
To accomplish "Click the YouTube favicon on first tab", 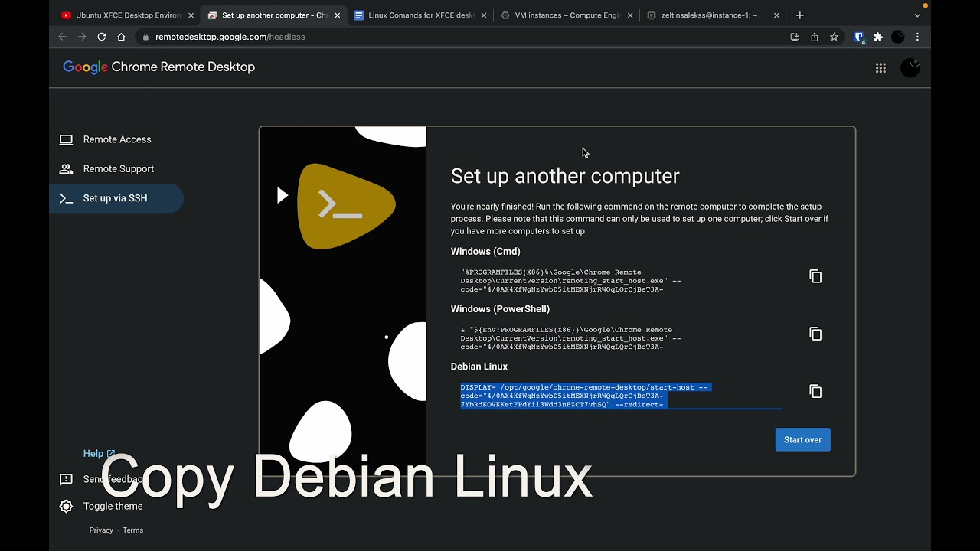I will coord(67,15).
